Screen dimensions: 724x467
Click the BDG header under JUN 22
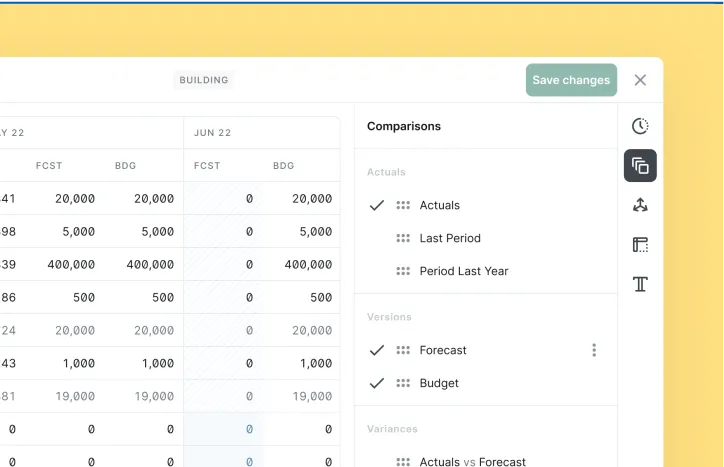[x=284, y=165]
